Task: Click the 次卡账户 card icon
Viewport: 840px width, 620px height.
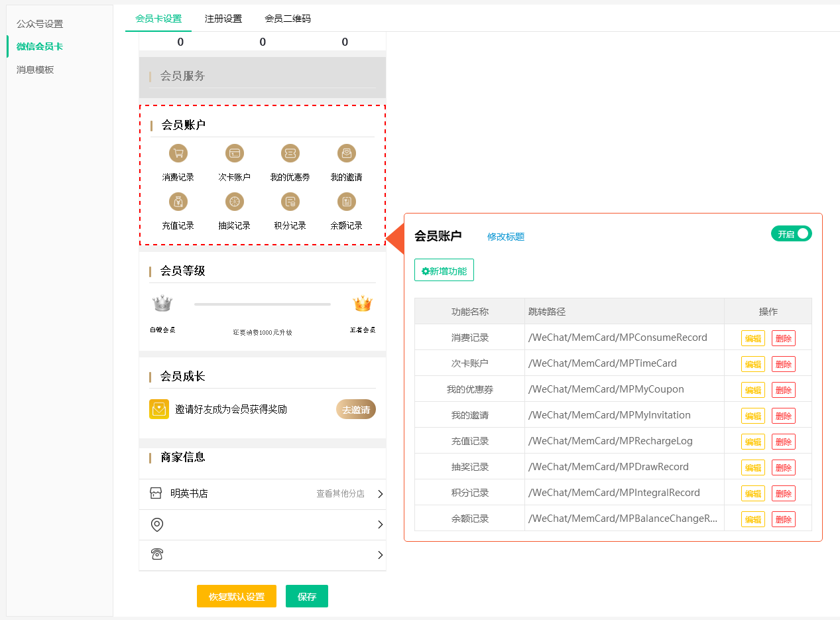Action: [234, 154]
